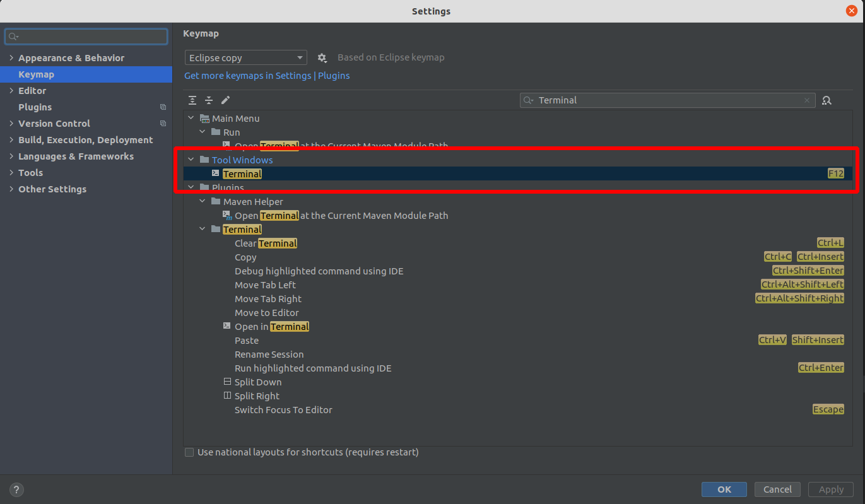Open the help question mark button
This screenshot has width=865, height=504.
[16, 489]
